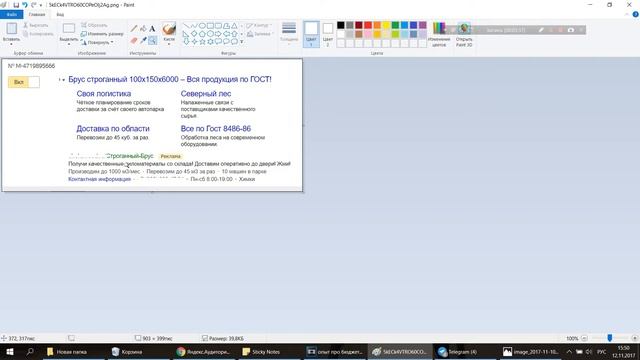Screen dimensions: 640x360
Task: Click the zoom in plus button
Action: click(634, 338)
